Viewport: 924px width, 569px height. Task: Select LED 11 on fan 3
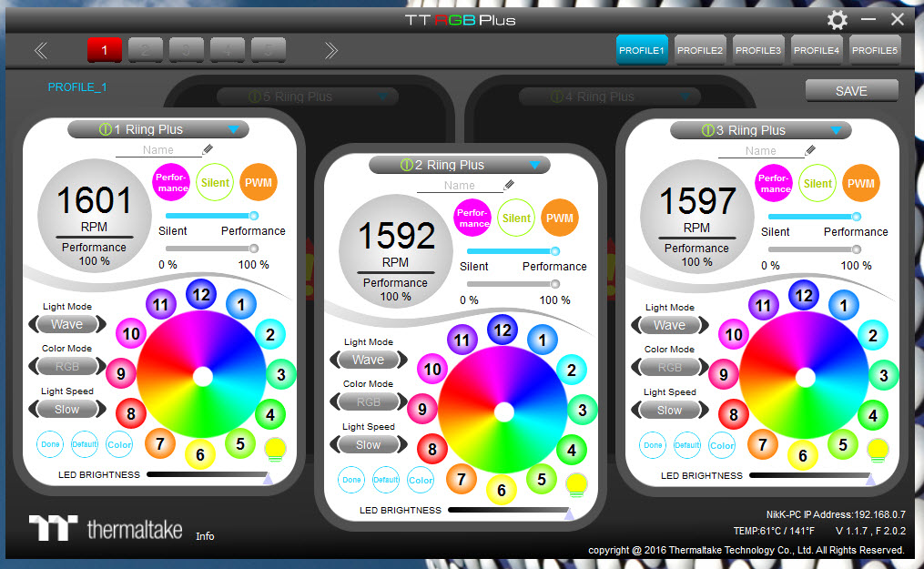[x=763, y=306]
